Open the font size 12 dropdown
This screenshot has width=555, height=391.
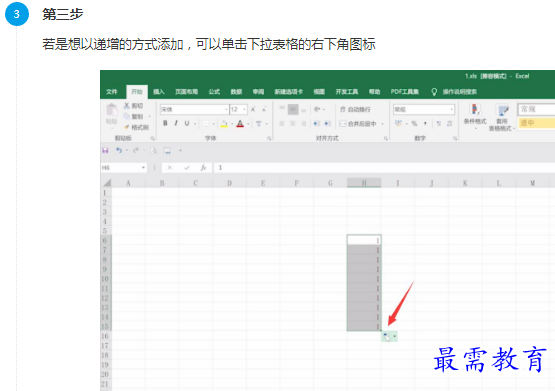pos(244,109)
